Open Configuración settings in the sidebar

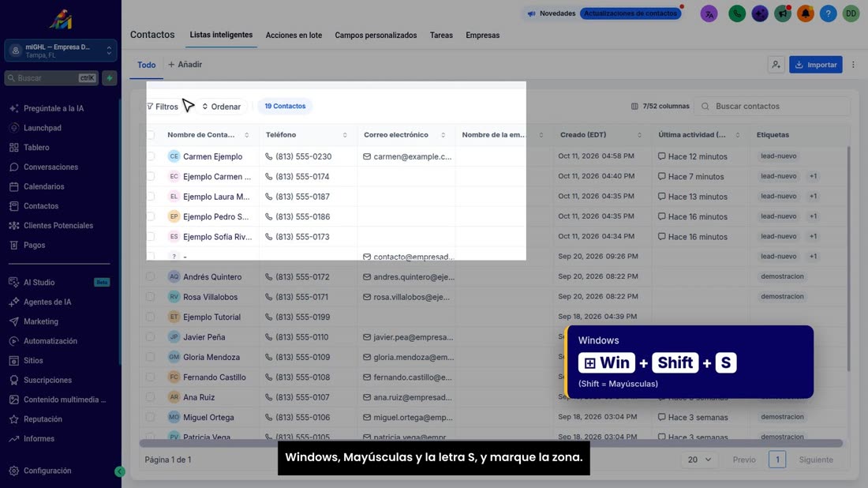[47, 471]
